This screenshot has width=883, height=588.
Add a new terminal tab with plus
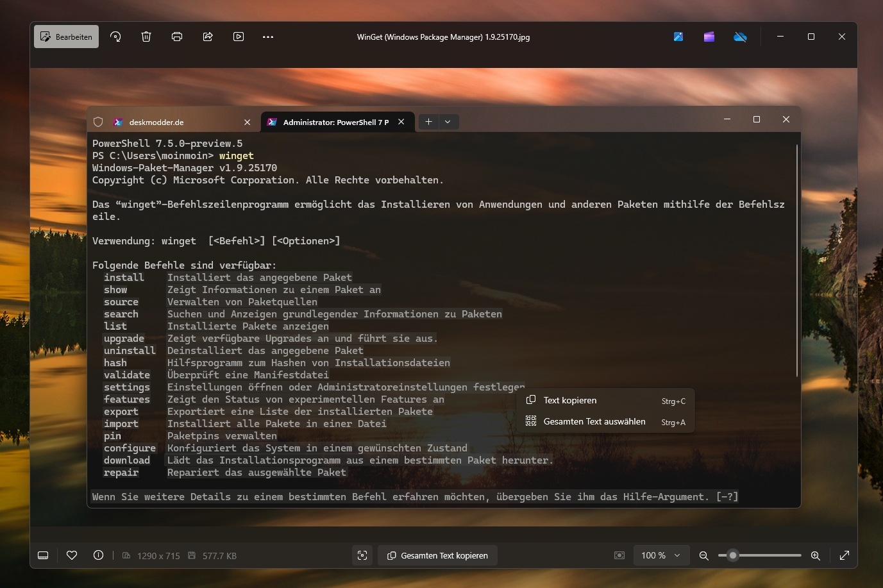coord(428,122)
